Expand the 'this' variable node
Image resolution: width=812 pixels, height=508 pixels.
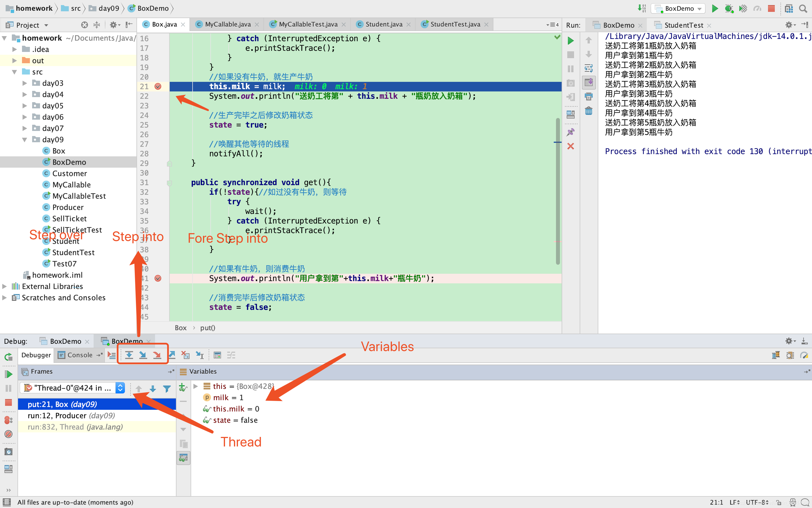[196, 386]
